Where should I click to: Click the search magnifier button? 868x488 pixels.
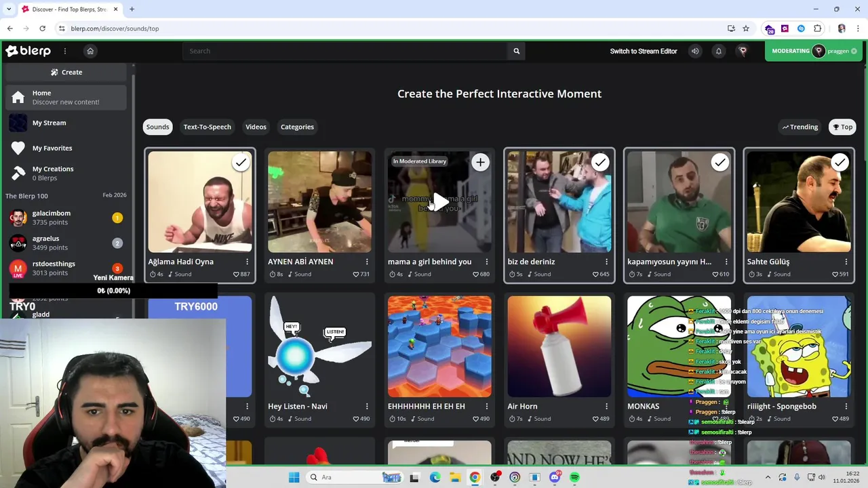click(517, 51)
